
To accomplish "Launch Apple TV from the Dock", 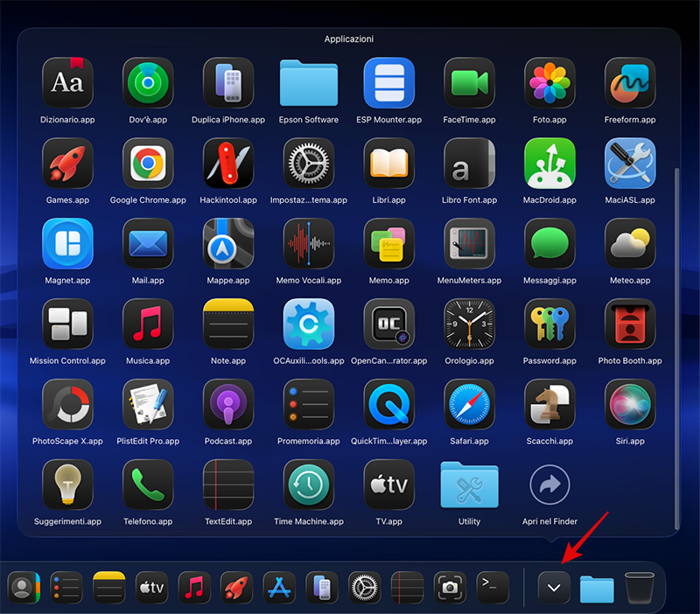I will [151, 588].
